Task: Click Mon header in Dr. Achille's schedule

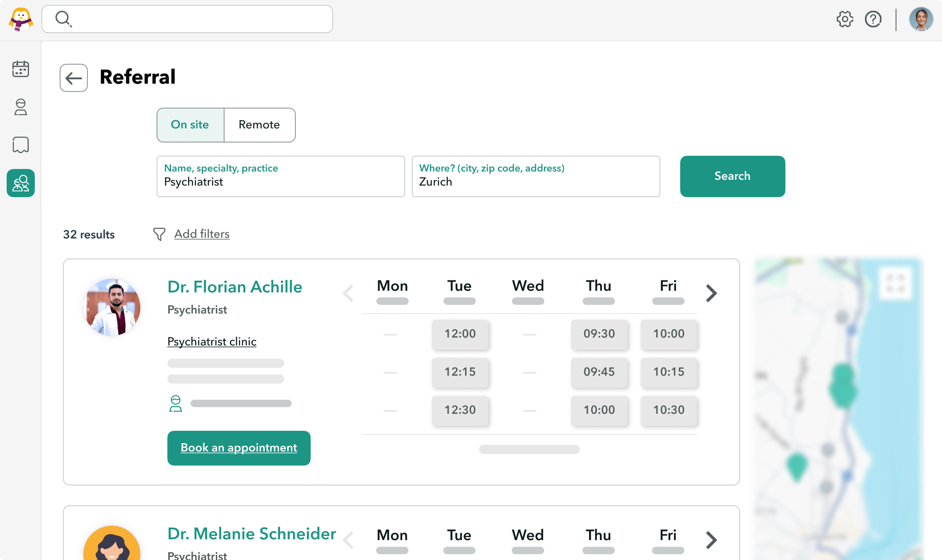Action: point(392,286)
